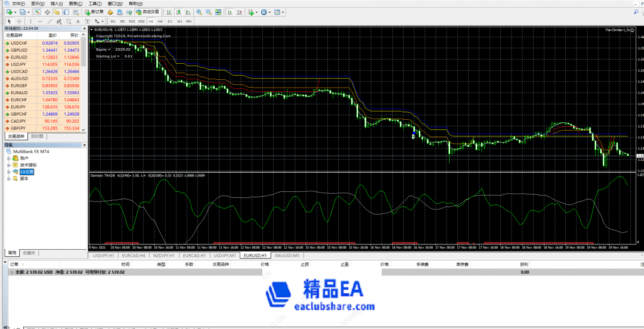Launch the MetaEditor book icon
This screenshot has width=644, height=329.
tap(110, 13)
